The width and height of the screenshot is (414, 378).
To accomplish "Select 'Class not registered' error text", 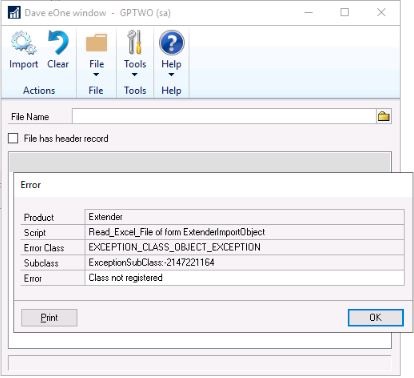I will click(125, 278).
